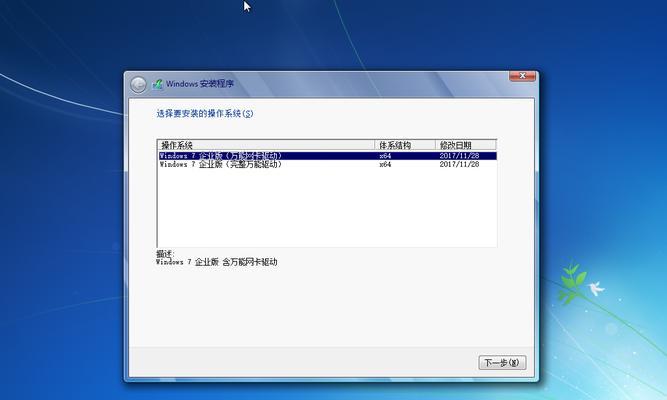Close the Windows Setup dialog
Viewport: 667px width, 400px height.
[523, 76]
